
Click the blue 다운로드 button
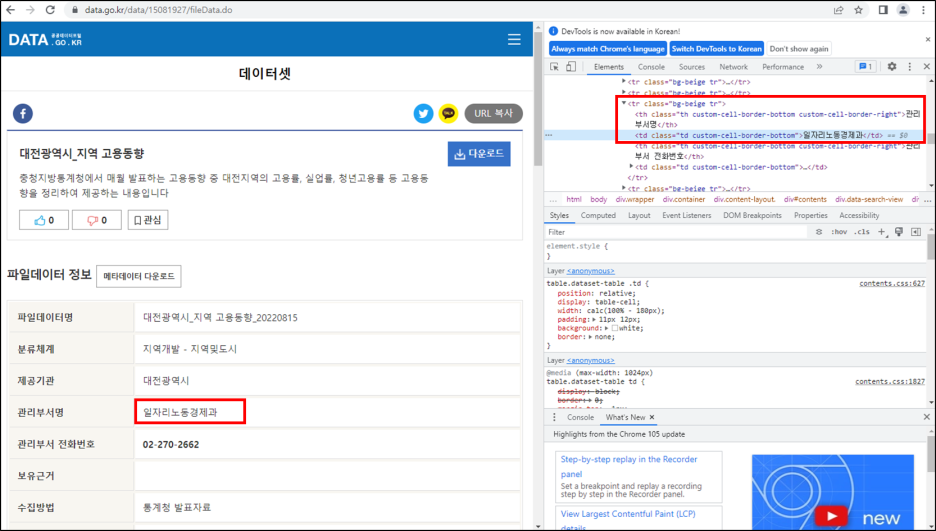pyautogui.click(x=479, y=154)
